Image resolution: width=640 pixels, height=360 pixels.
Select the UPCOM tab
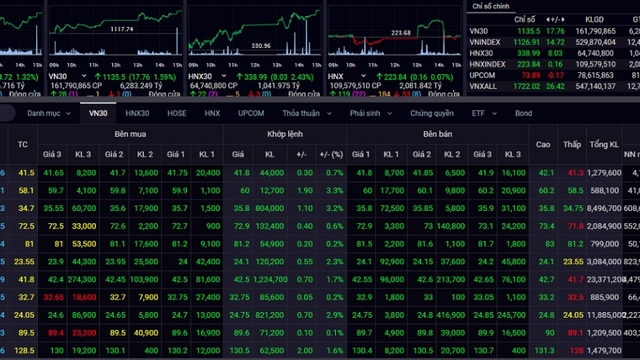tap(251, 113)
